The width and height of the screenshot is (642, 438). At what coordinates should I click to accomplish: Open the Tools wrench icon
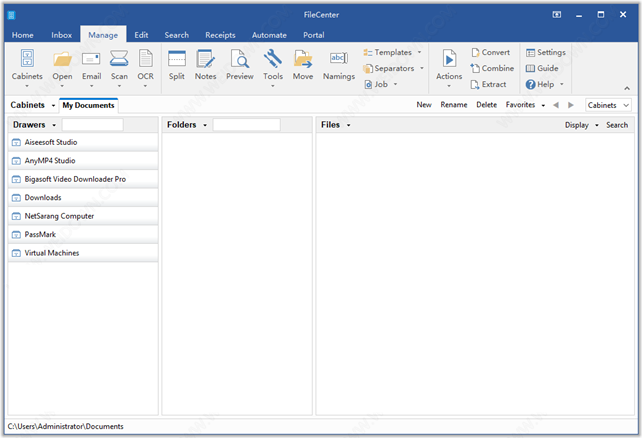(273, 59)
